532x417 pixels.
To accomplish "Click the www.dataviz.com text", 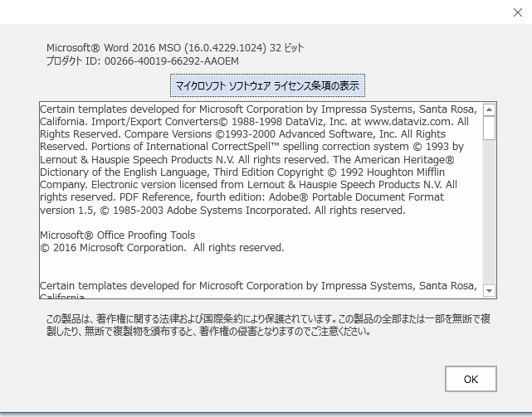I will 408,121.
